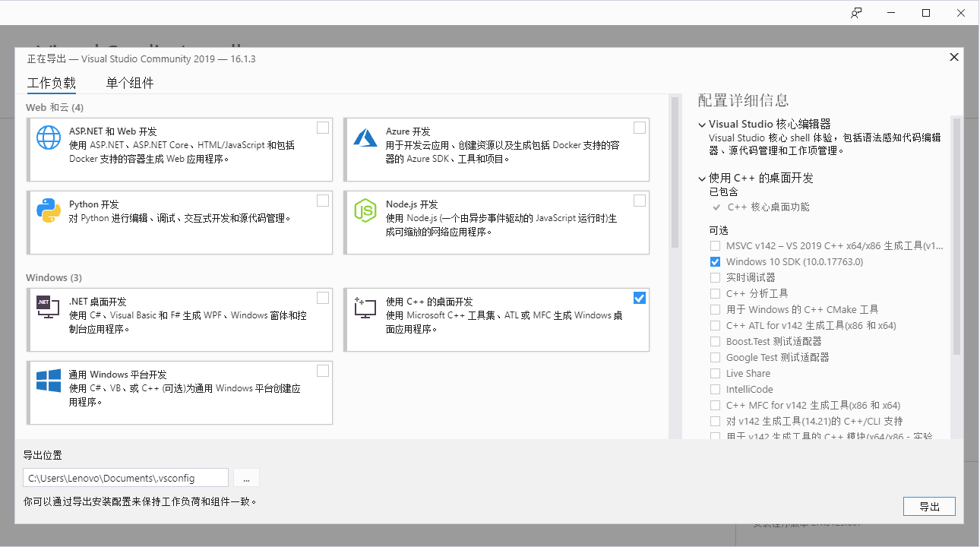Click the export path input field

(x=125, y=478)
